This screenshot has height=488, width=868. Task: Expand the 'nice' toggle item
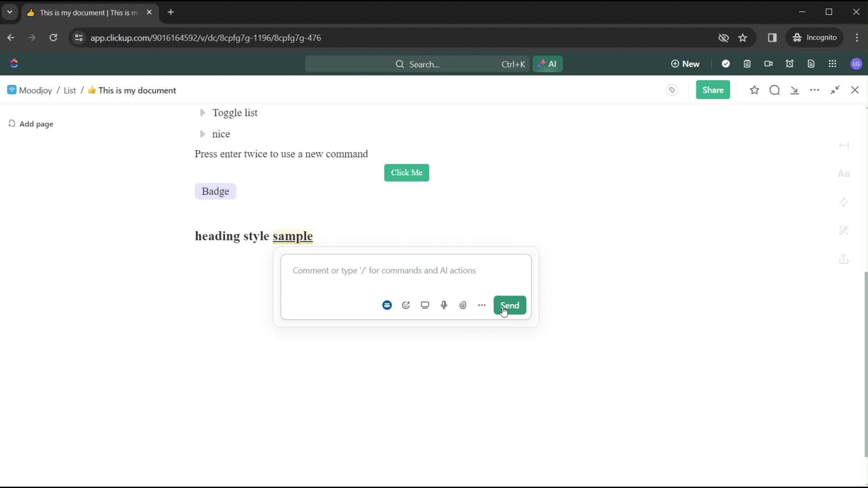pos(202,133)
